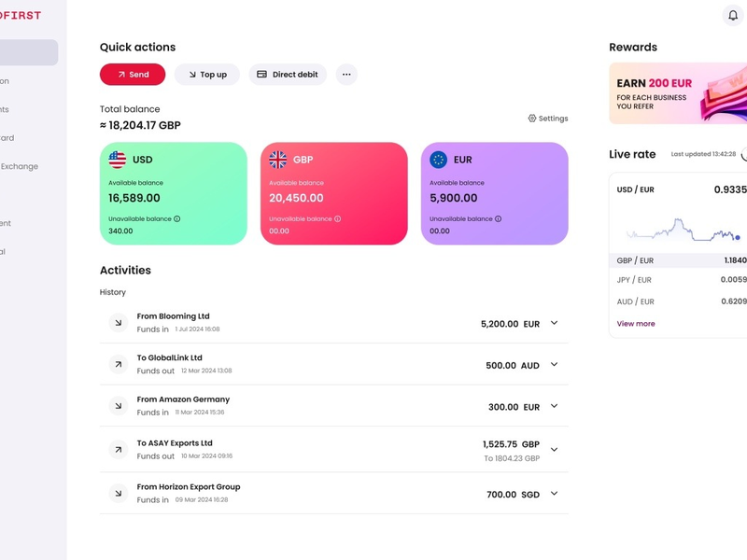Click the Top up button
The width and height of the screenshot is (747, 560).
pyautogui.click(x=207, y=75)
